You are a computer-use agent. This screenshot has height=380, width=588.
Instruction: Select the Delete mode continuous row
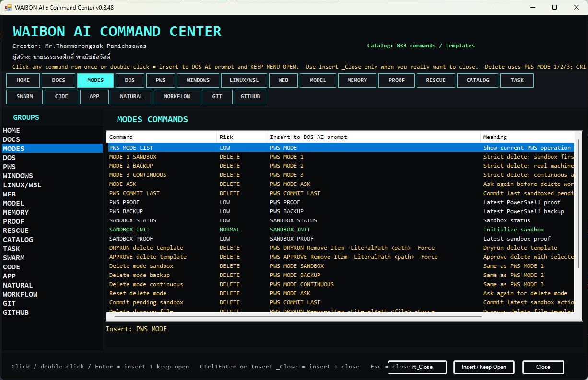tap(340, 284)
